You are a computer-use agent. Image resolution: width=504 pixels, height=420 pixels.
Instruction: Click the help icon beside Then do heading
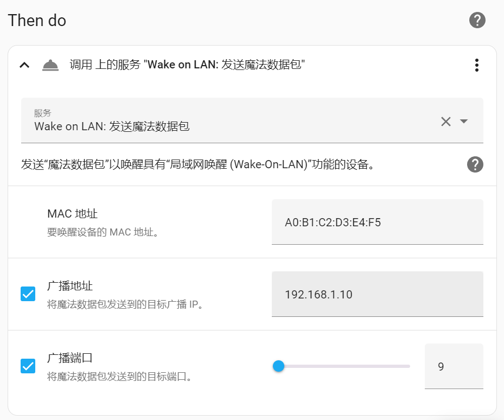(x=477, y=21)
